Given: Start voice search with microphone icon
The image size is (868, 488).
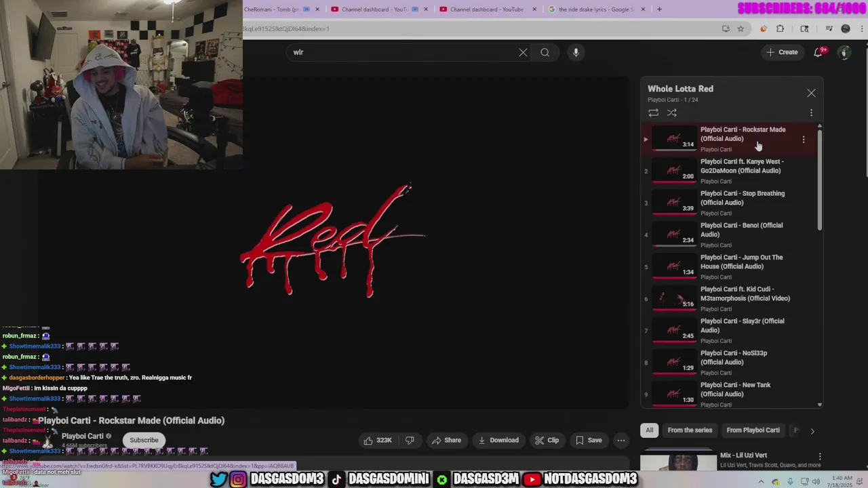Looking at the screenshot, I should click(576, 52).
